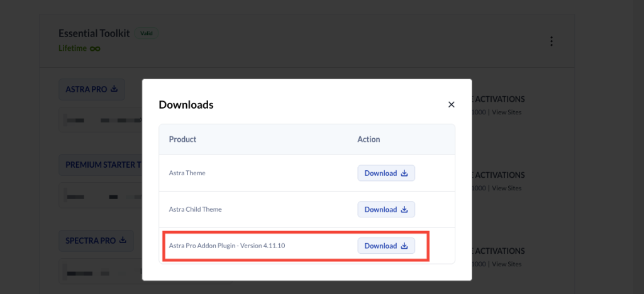
Task: Open the three-dot menu for Essential Toolkit
Action: pos(551,41)
